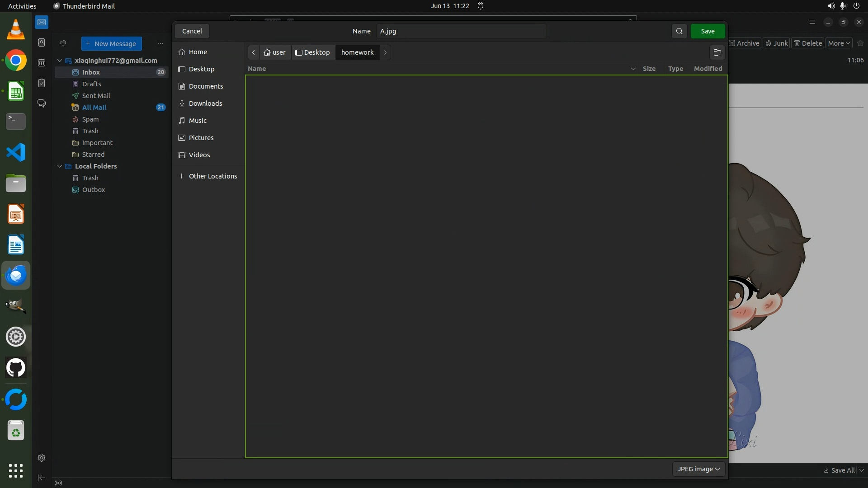Open the Chat sidebar icon
Image resolution: width=868 pixels, height=488 pixels.
(42, 103)
